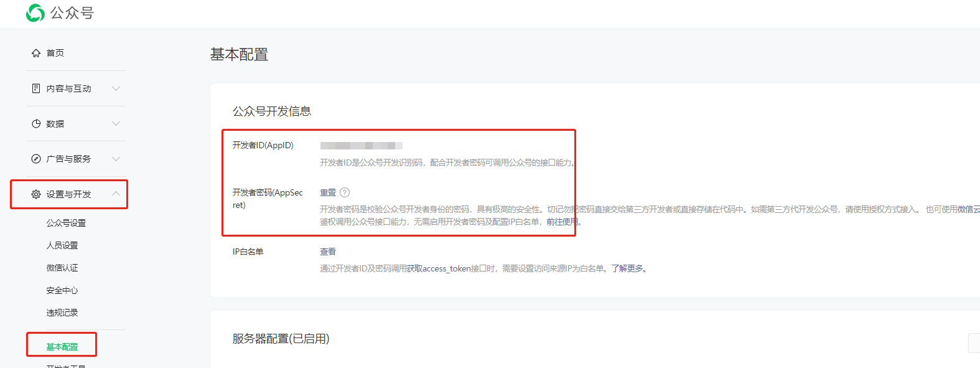Open 安全中心 in the sidebar
This screenshot has width=980, height=368.
(62, 290)
